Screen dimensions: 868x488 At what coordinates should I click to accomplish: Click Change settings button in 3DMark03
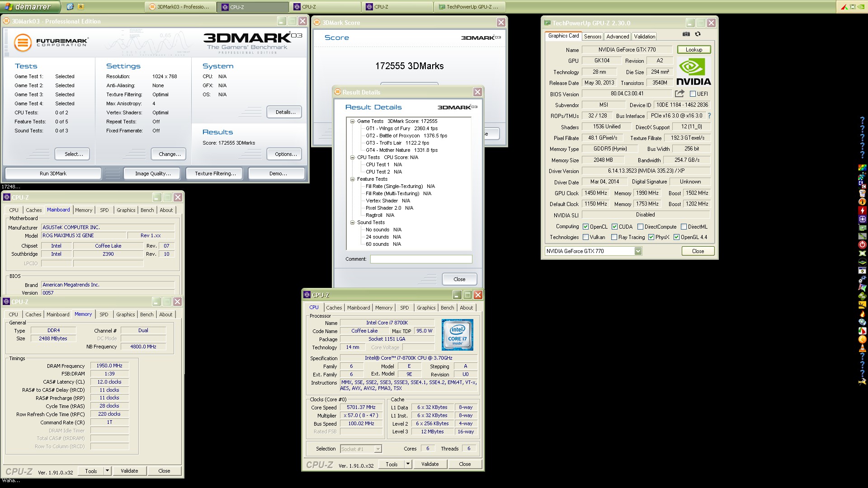[x=169, y=154]
